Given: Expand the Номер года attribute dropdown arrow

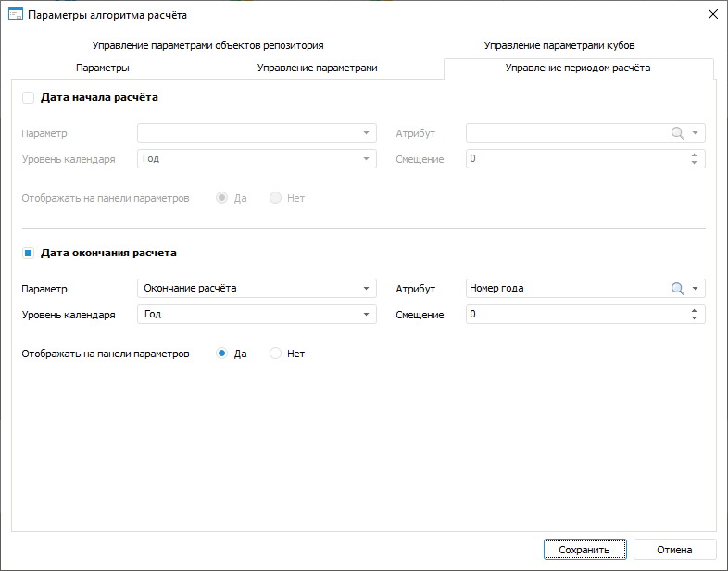Looking at the screenshot, I should click(x=695, y=289).
